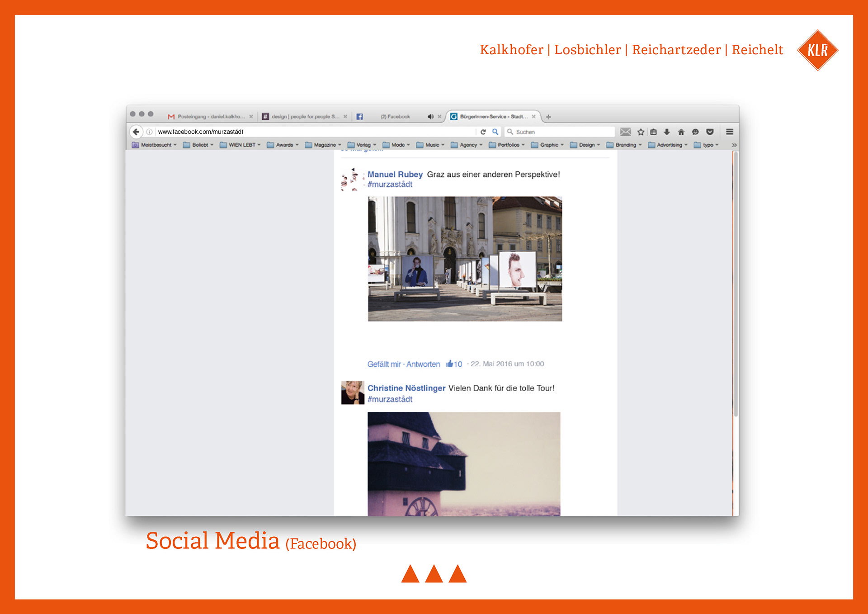Click the thumbs-up like count icon
868x614 pixels.
click(x=449, y=364)
